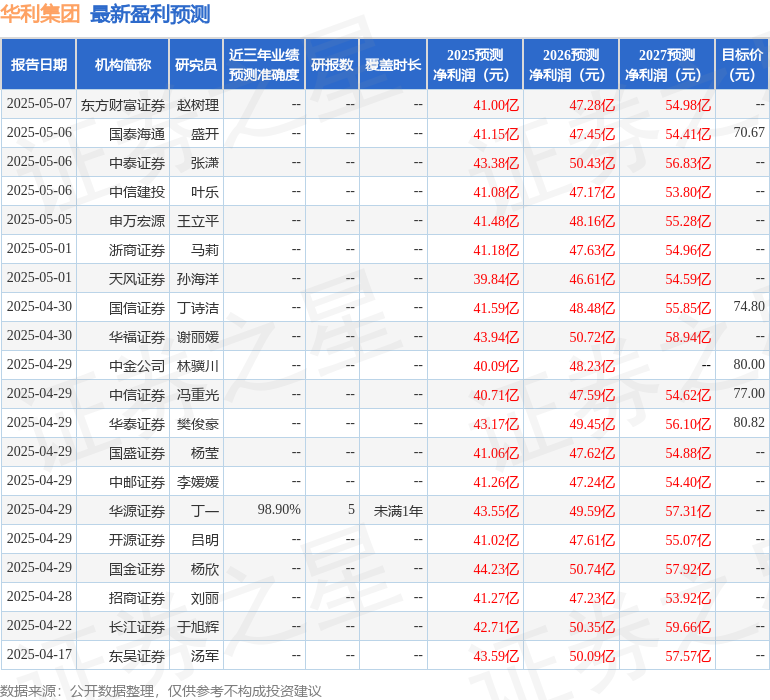Click the 2025-04-22 report date
The width and height of the screenshot is (770, 700).
point(39,625)
